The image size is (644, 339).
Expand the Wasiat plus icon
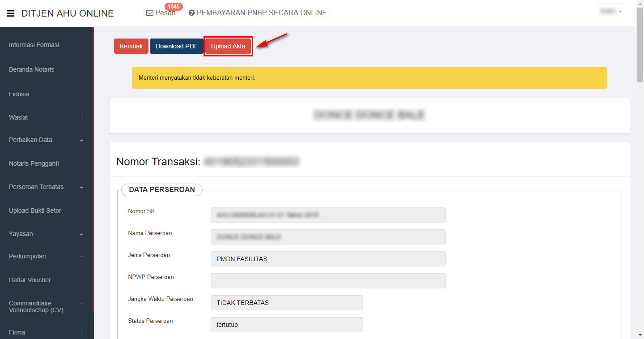pyautogui.click(x=81, y=118)
